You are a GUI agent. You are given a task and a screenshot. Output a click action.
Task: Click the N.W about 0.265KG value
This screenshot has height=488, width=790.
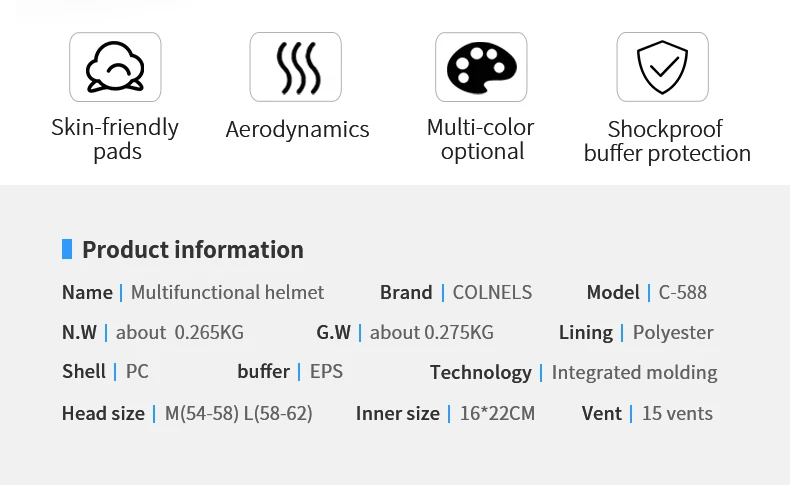click(180, 333)
